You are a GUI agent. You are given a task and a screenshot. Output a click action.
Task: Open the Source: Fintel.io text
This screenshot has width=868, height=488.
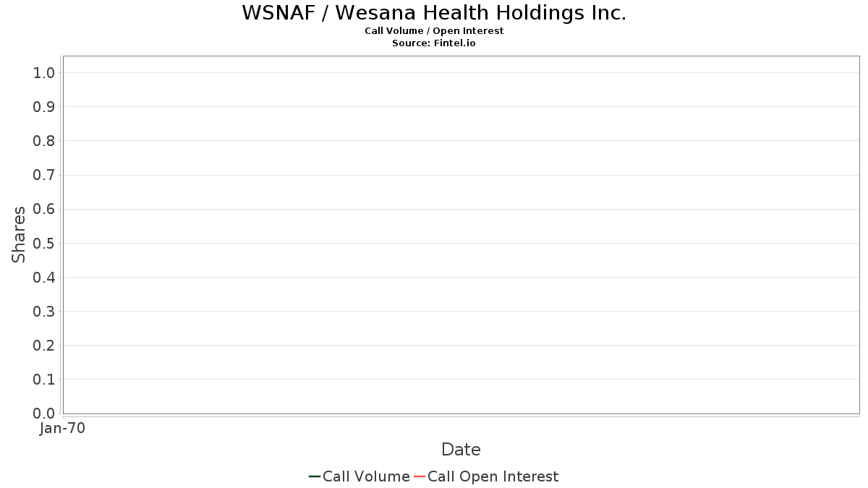coord(434,43)
